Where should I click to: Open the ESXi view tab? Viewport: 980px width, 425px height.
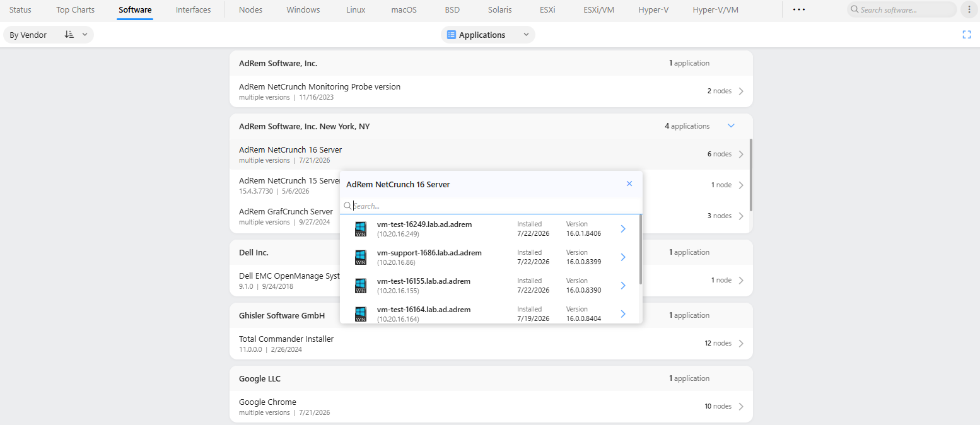[547, 9]
